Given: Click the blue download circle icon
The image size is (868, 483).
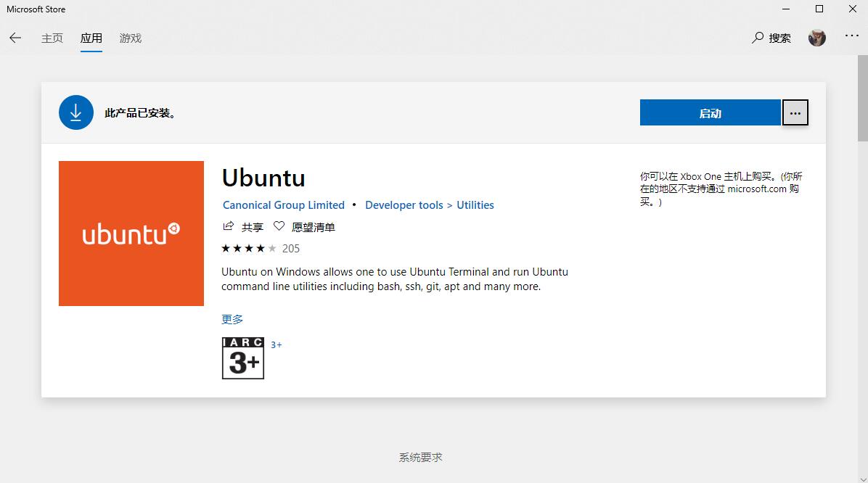Looking at the screenshot, I should 76,112.
